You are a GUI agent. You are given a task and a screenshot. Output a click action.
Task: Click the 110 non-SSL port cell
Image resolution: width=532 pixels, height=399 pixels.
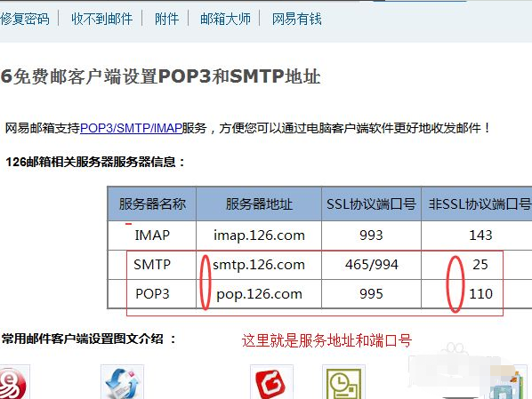477,294
